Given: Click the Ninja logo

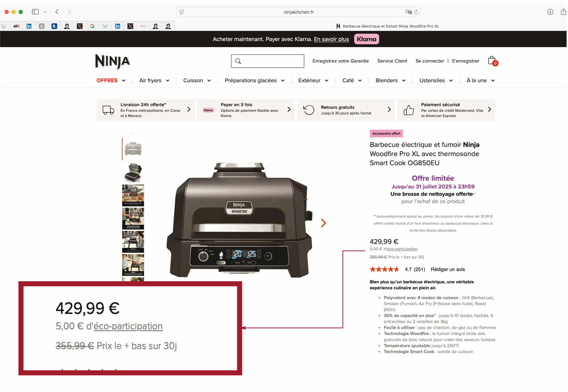Looking at the screenshot, I should tap(113, 62).
